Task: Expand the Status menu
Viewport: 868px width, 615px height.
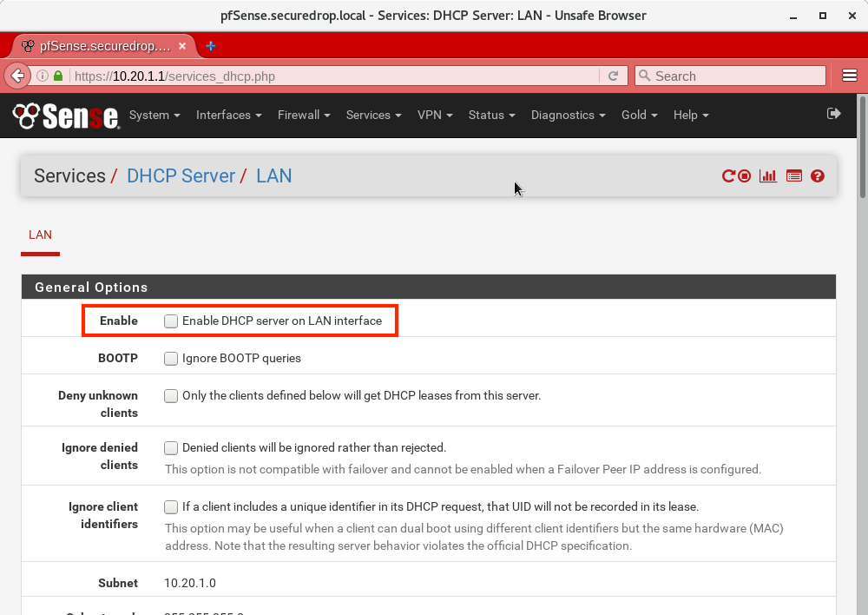Action: 491,115
